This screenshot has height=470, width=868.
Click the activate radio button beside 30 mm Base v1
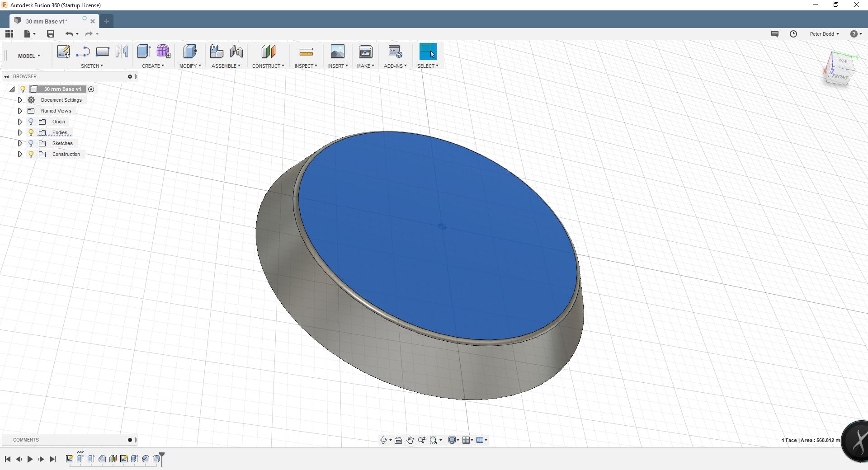click(x=91, y=89)
